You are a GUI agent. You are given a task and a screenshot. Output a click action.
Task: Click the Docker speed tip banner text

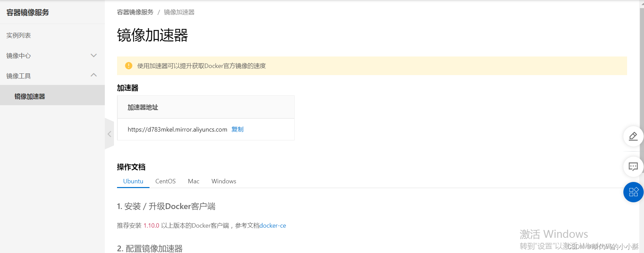coord(202,66)
